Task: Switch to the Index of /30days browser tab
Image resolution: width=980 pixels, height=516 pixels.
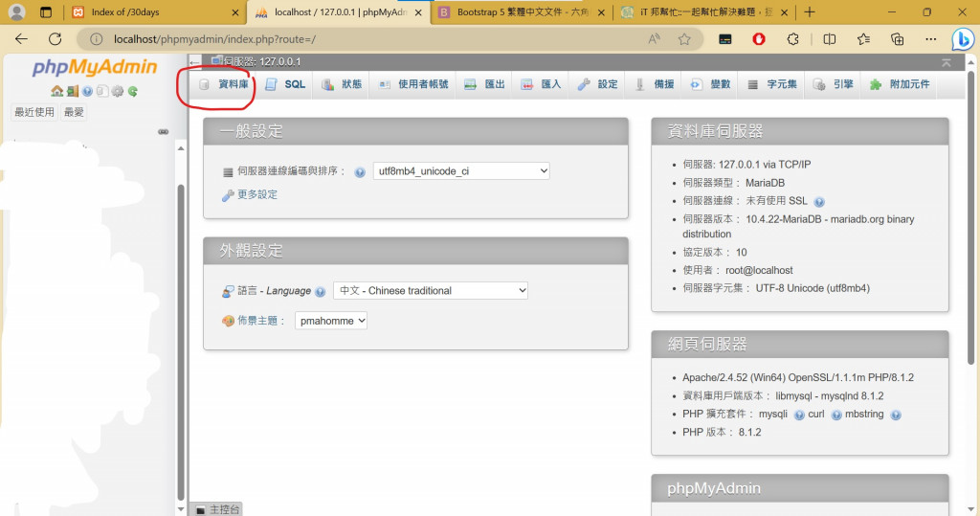Action: 156,12
